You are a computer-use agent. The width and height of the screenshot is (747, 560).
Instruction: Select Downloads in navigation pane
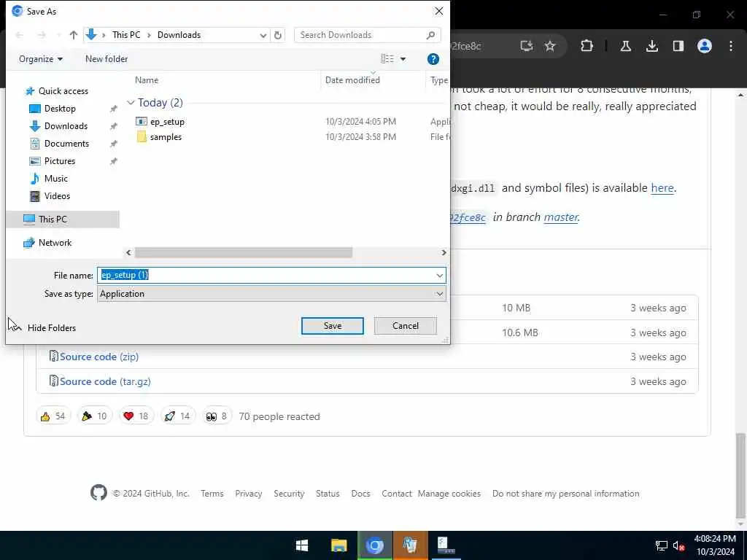point(66,126)
